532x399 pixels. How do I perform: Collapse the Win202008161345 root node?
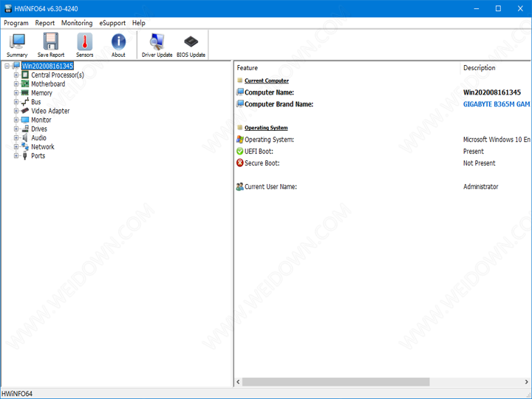click(7, 66)
